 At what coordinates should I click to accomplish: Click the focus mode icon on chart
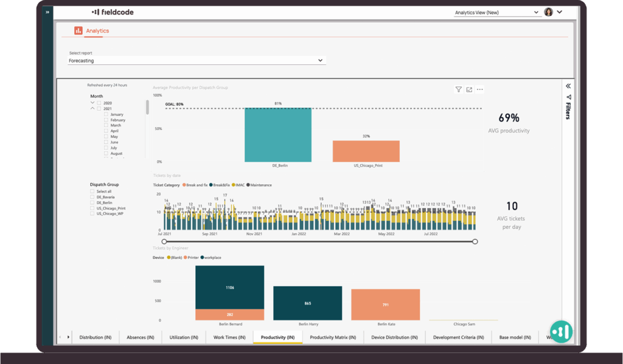point(469,89)
